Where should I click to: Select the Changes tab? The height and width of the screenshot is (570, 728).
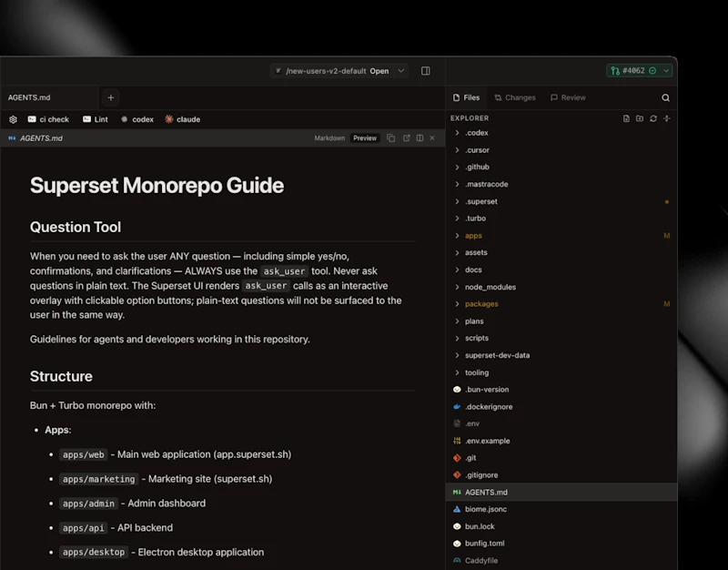[515, 97]
